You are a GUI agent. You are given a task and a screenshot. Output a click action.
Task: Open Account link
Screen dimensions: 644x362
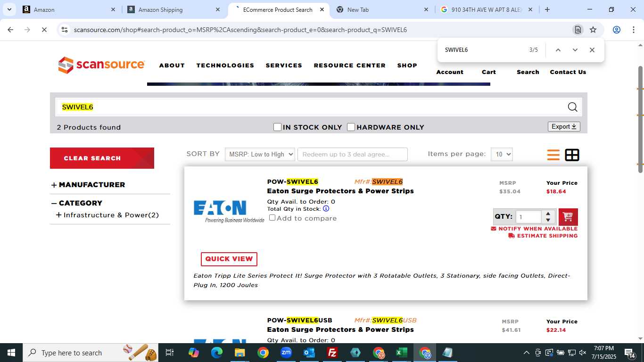[450, 72]
